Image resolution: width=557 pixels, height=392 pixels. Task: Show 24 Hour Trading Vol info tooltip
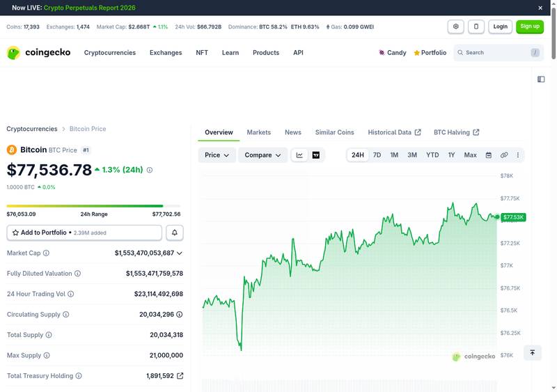point(71,294)
